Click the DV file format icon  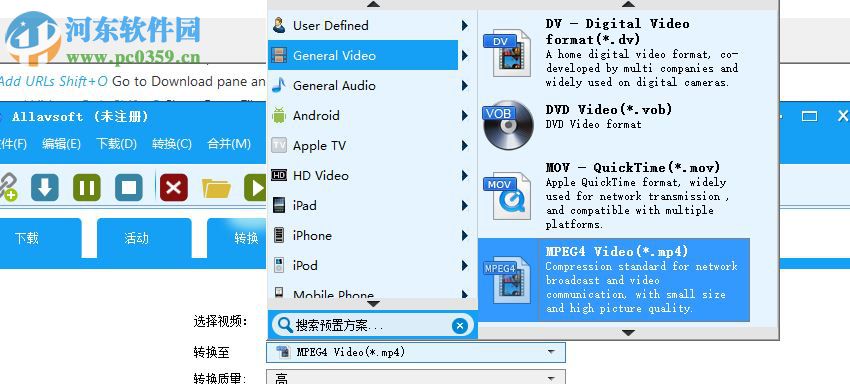506,53
